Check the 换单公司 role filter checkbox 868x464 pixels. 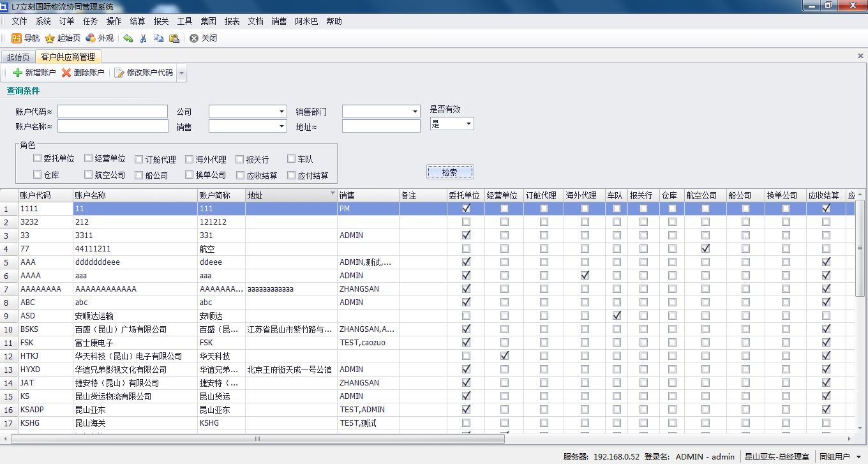pyautogui.click(x=190, y=174)
